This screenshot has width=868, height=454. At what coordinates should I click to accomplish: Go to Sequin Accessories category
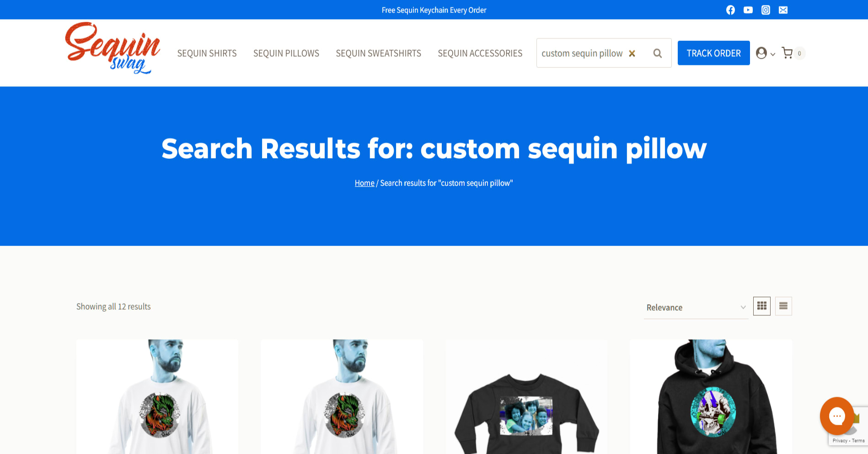(x=480, y=54)
